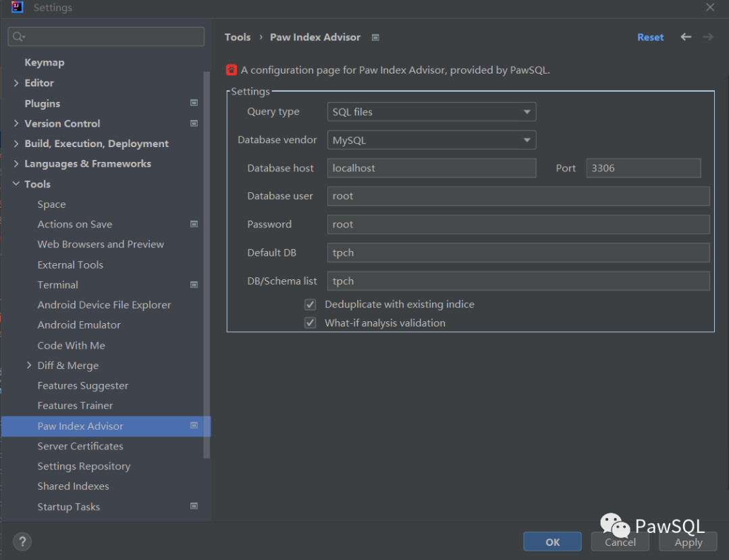Screen dimensions: 729x560
Task: Go back with the left arrow
Action: point(686,36)
